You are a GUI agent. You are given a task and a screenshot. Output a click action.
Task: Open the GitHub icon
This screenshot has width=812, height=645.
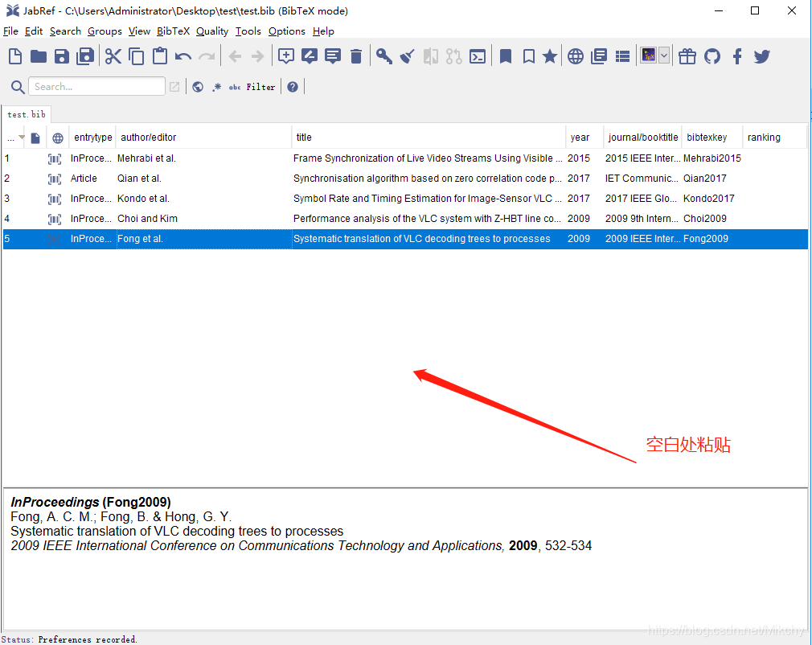coord(712,56)
